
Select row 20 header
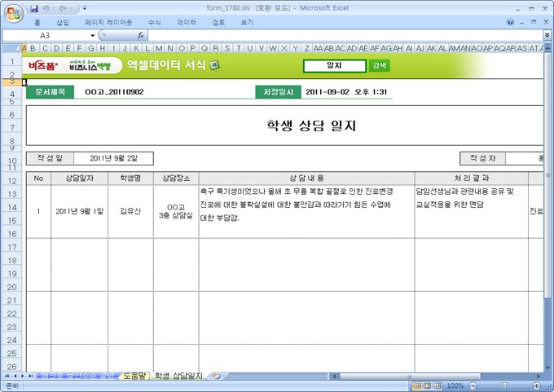click(12, 287)
